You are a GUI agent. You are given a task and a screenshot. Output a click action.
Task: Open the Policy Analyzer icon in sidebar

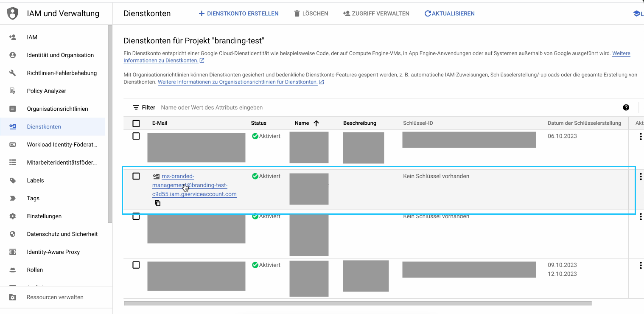coord(13,91)
